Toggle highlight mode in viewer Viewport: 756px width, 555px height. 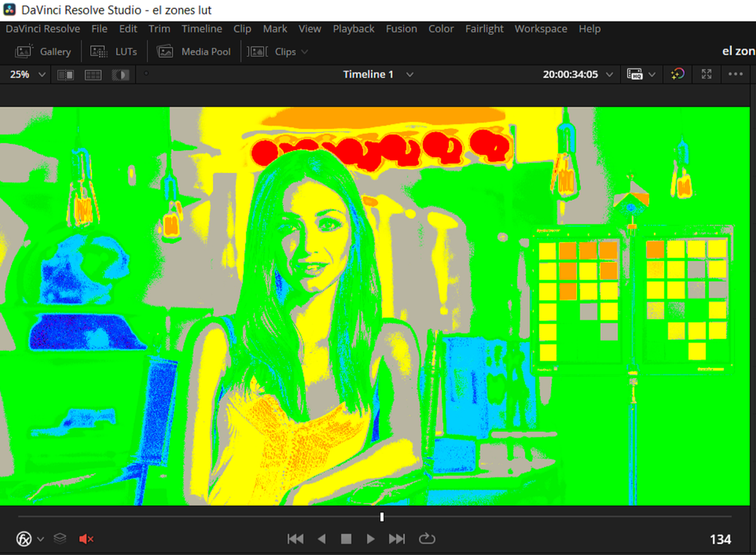tap(121, 75)
